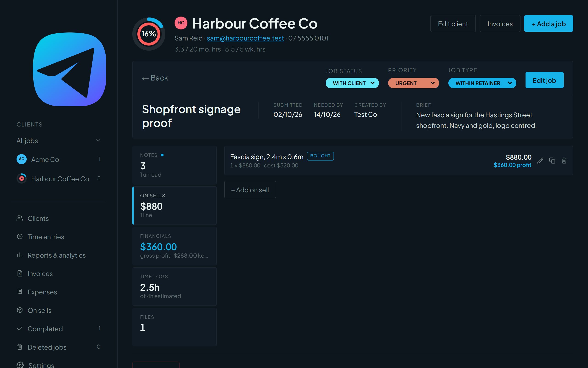The image size is (588, 368).
Task: Click the Shopfront signage proof job title
Action: (191, 116)
